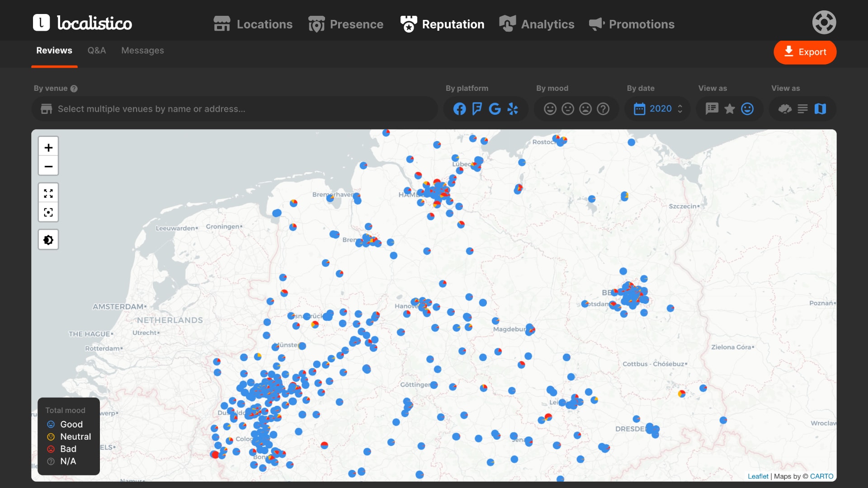Switch to list view icon
The height and width of the screenshot is (488, 868).
[x=802, y=109]
